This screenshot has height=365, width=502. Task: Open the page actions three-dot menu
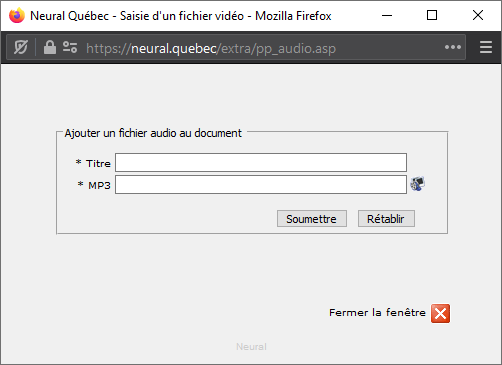(453, 47)
